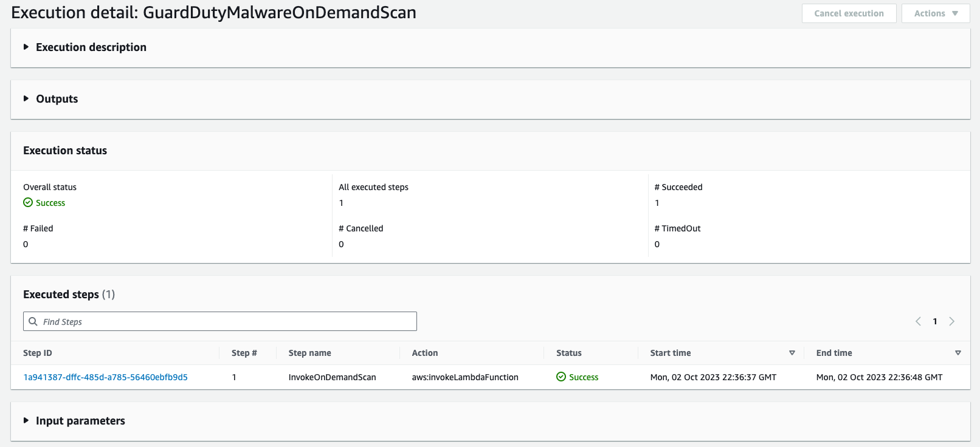This screenshot has width=980, height=447.
Task: Click the Executed steps (1) heading
Action: [69, 295]
